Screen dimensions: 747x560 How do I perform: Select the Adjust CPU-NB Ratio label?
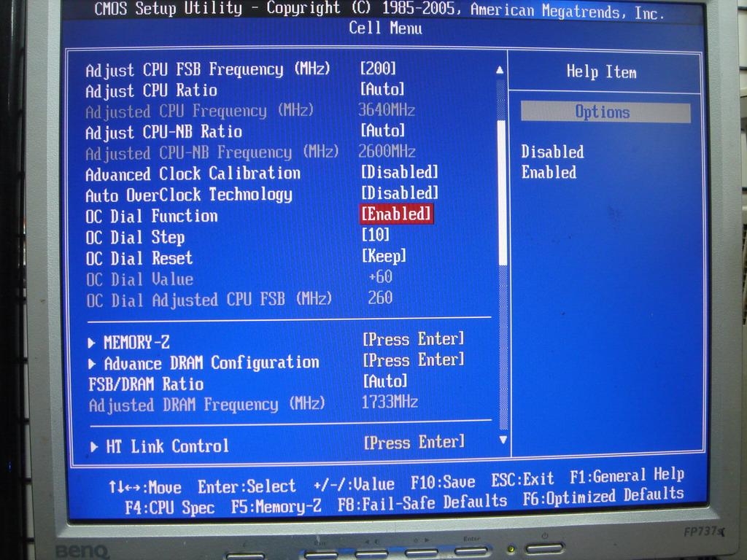click(x=163, y=132)
